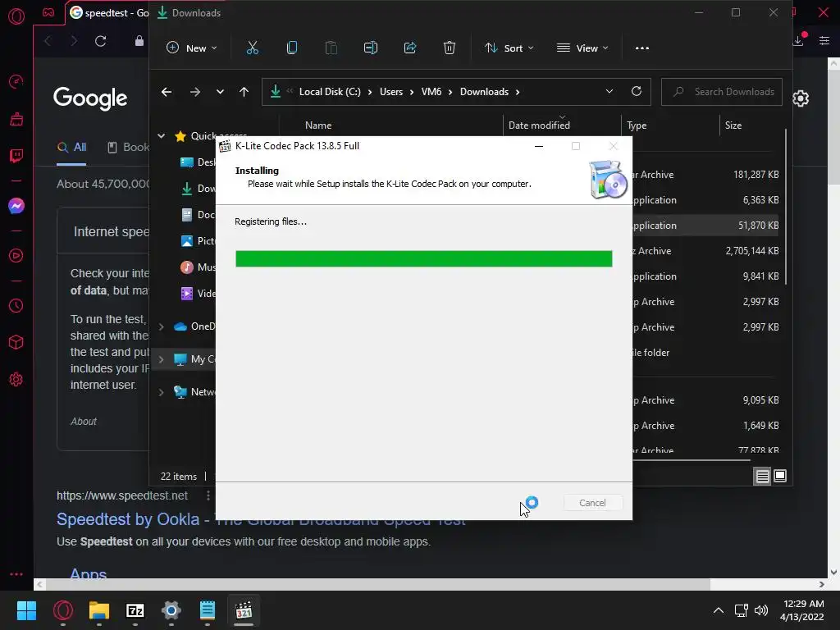Show hidden system tray icons

[x=719, y=610]
